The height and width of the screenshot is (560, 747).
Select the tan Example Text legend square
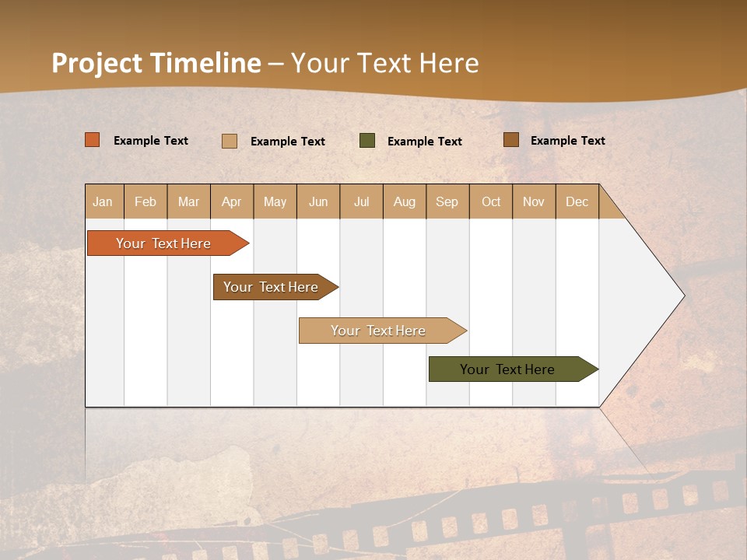(x=230, y=141)
